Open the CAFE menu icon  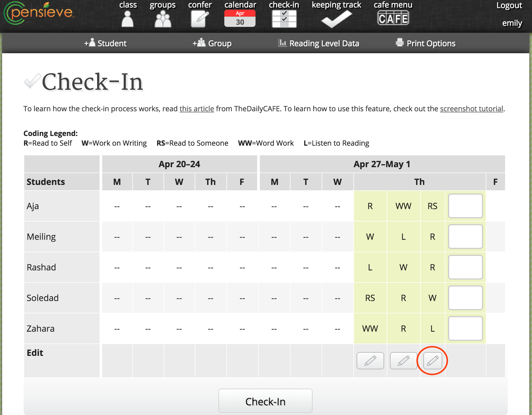click(x=393, y=18)
